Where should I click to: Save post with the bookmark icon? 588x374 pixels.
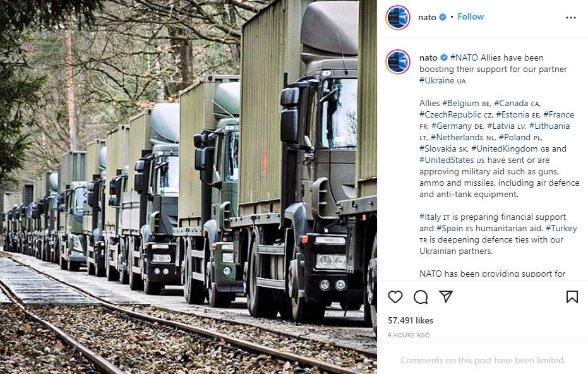pos(572,297)
